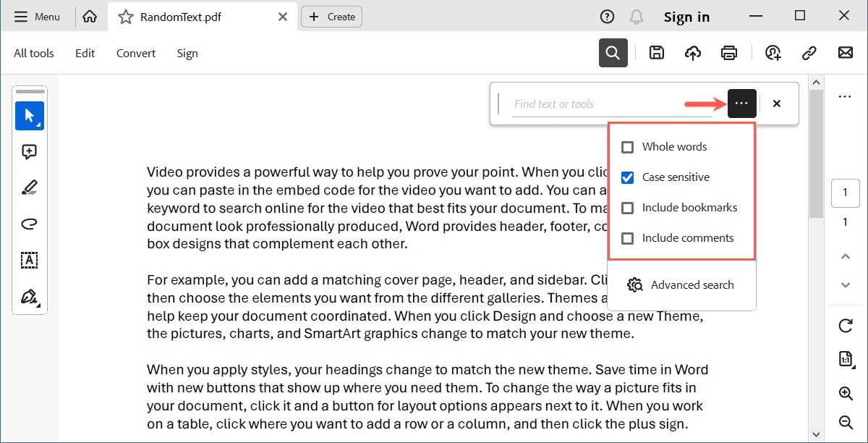Image resolution: width=868 pixels, height=443 pixels.
Task: Open search options with the ellipsis button
Action: click(741, 104)
